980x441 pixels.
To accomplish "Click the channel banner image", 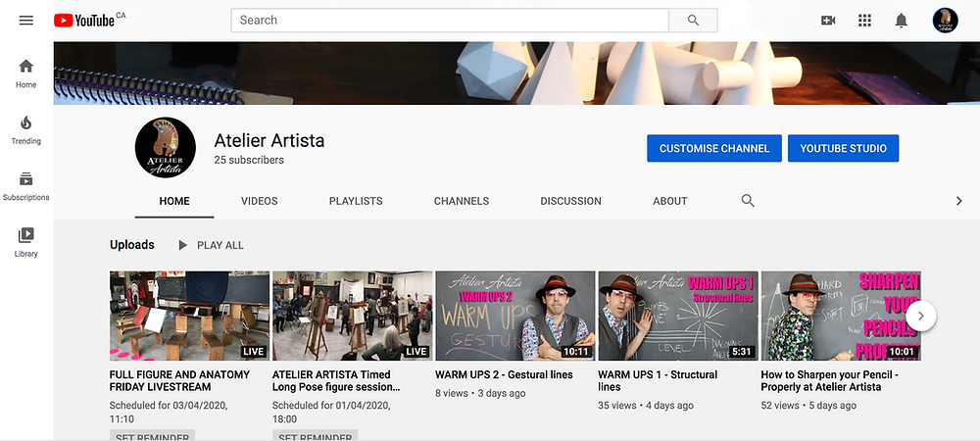I will (516, 73).
